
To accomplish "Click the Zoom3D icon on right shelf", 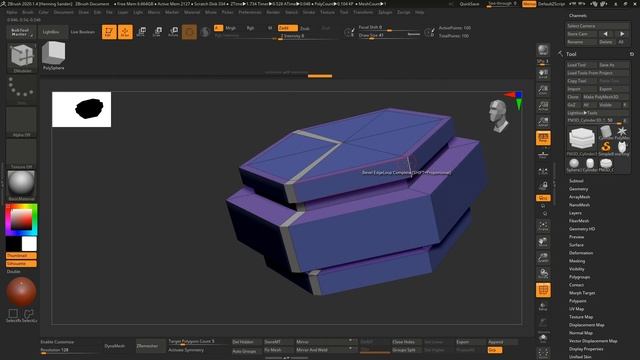I will click(x=543, y=258).
